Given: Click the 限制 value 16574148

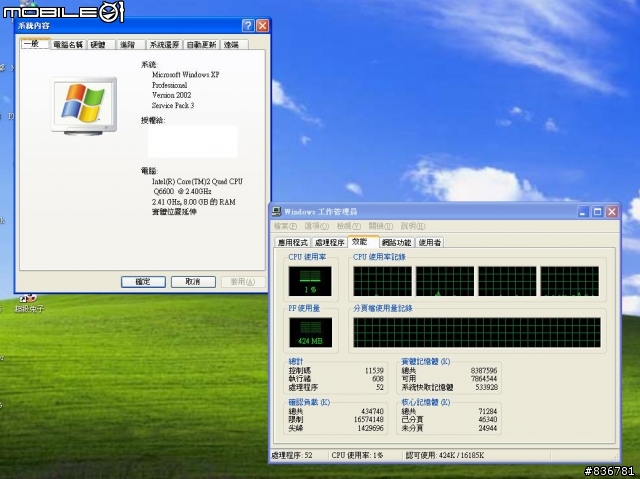Looking at the screenshot, I should (x=369, y=419).
